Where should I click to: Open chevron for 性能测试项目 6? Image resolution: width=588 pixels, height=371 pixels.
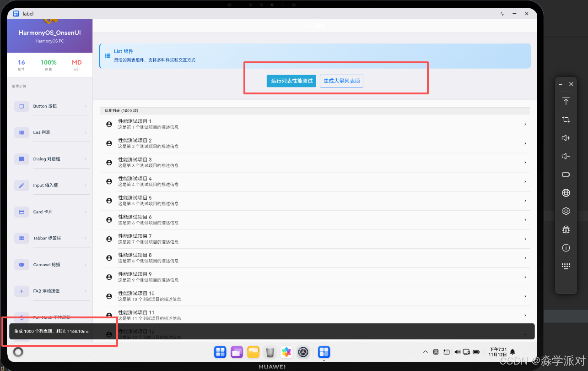[525, 220]
